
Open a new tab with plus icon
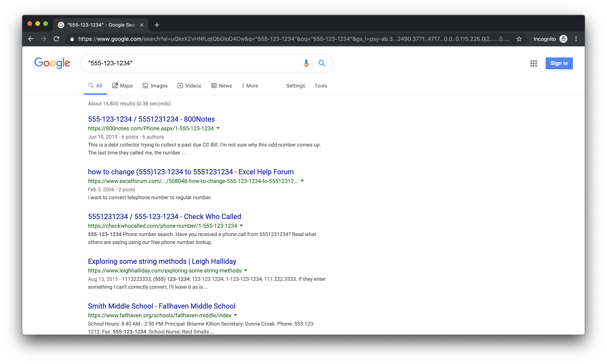[x=157, y=25]
